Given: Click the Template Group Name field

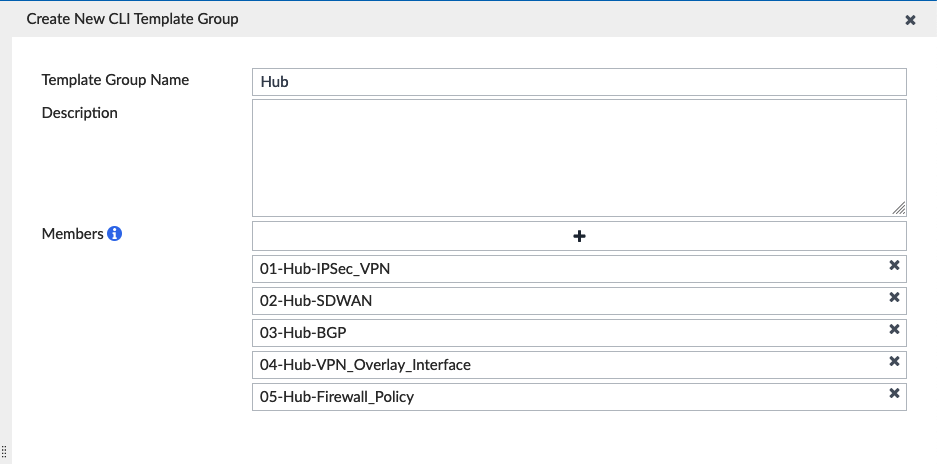Looking at the screenshot, I should [579, 82].
